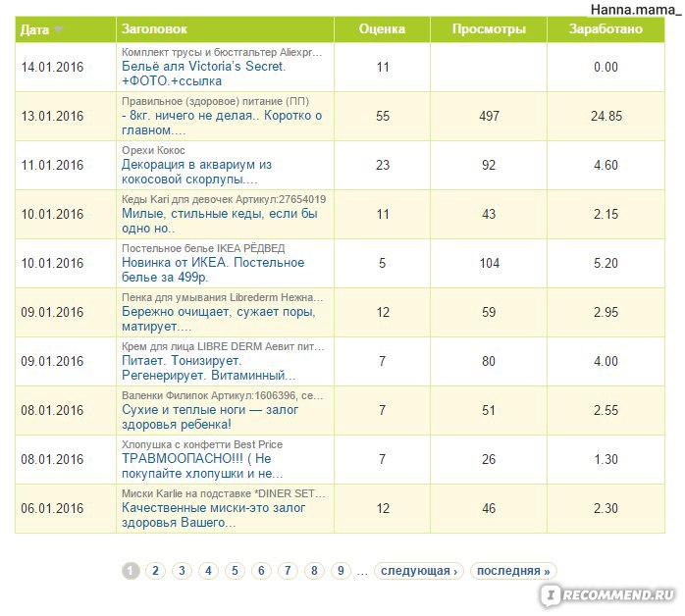
Task: Click rating value 23
Action: pyautogui.click(x=383, y=165)
